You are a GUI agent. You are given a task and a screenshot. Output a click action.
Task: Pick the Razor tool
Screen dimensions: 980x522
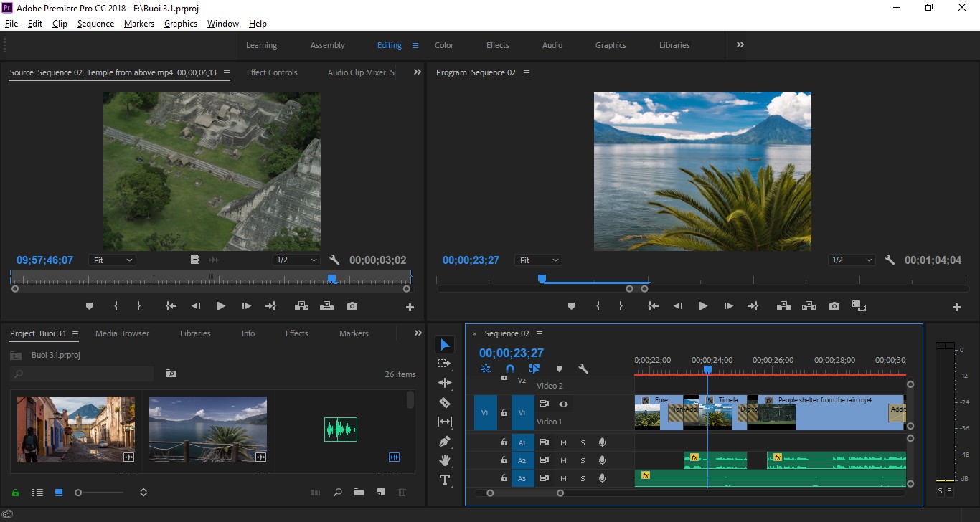(x=445, y=402)
